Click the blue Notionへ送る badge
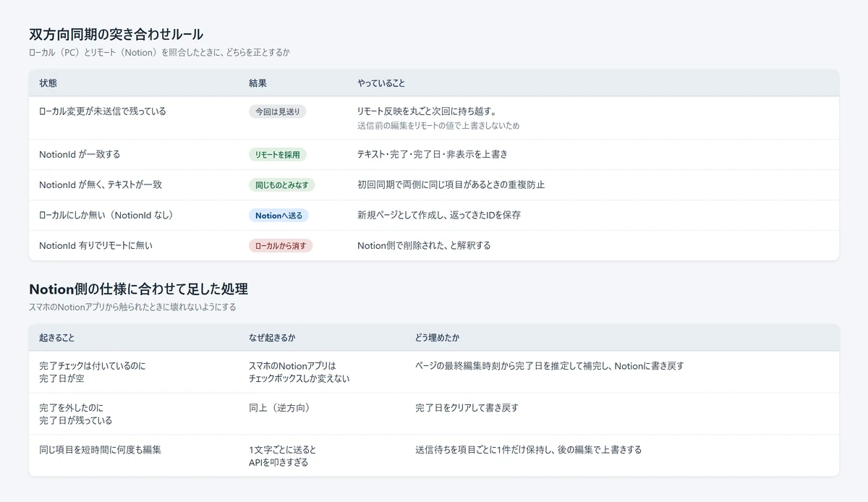 pos(278,215)
